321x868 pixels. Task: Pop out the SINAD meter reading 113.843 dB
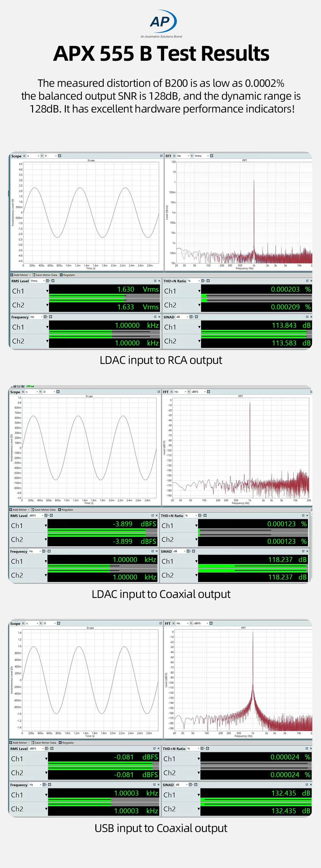[307, 317]
